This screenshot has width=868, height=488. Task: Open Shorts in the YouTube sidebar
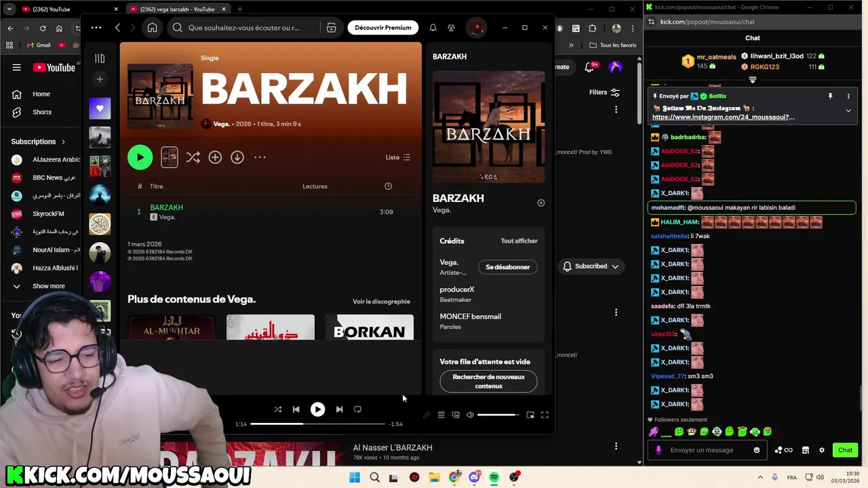[x=41, y=112]
